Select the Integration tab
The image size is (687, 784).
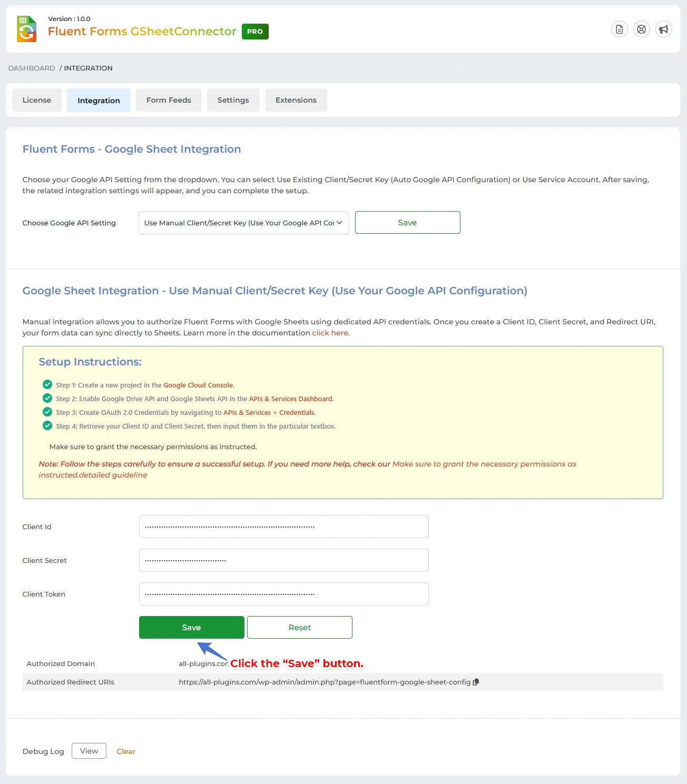click(99, 100)
